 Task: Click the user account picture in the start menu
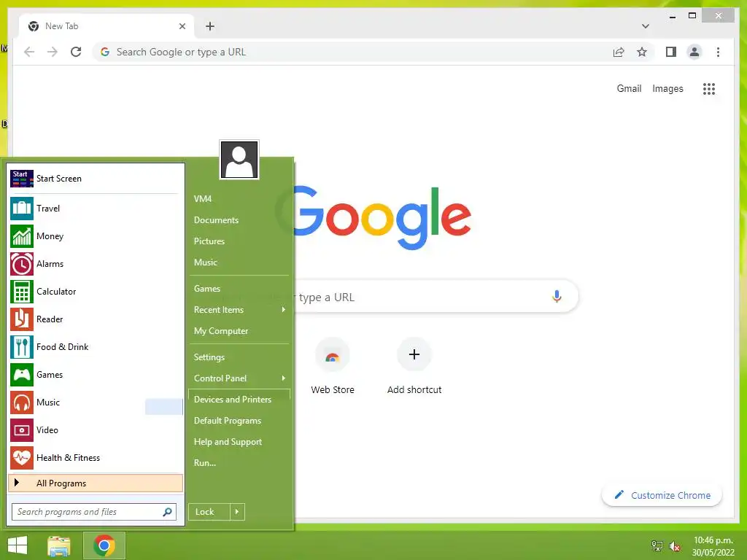[239, 160]
